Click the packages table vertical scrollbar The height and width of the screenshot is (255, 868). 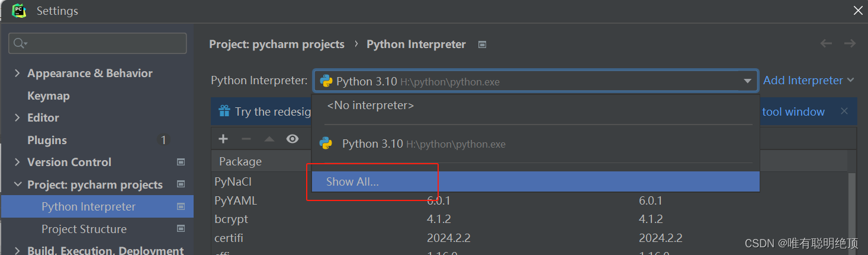coord(852,213)
